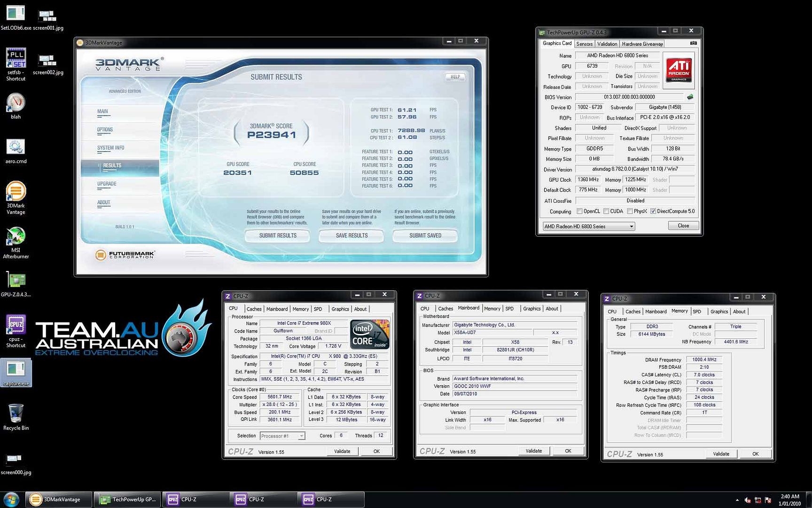Click the GPU-Z screenshot camera icon
The width and height of the screenshot is (812, 508).
click(693, 43)
